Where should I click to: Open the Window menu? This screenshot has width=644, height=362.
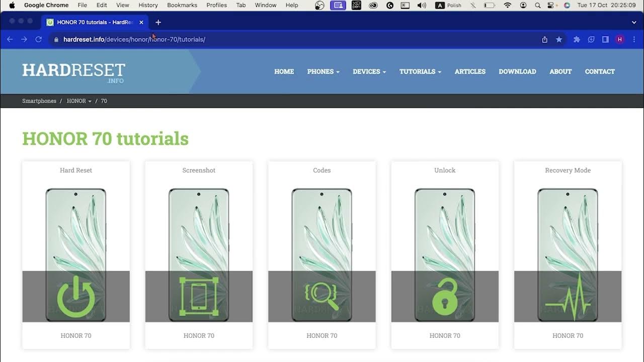point(266,5)
